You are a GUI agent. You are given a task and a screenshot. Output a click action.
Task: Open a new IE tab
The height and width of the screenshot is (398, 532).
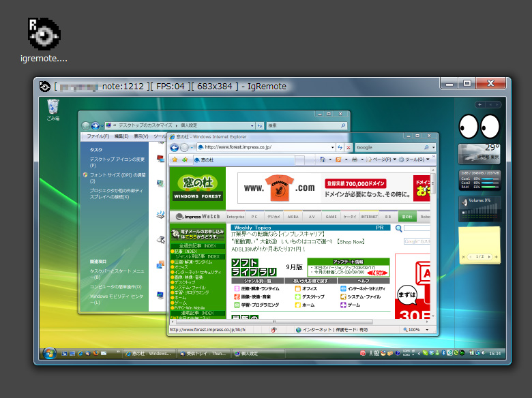[x=299, y=160]
